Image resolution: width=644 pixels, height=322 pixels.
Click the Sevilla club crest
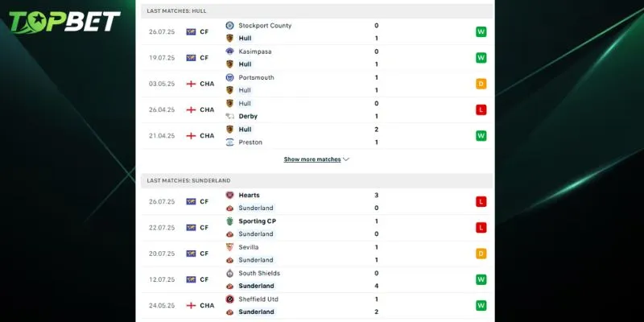click(229, 247)
